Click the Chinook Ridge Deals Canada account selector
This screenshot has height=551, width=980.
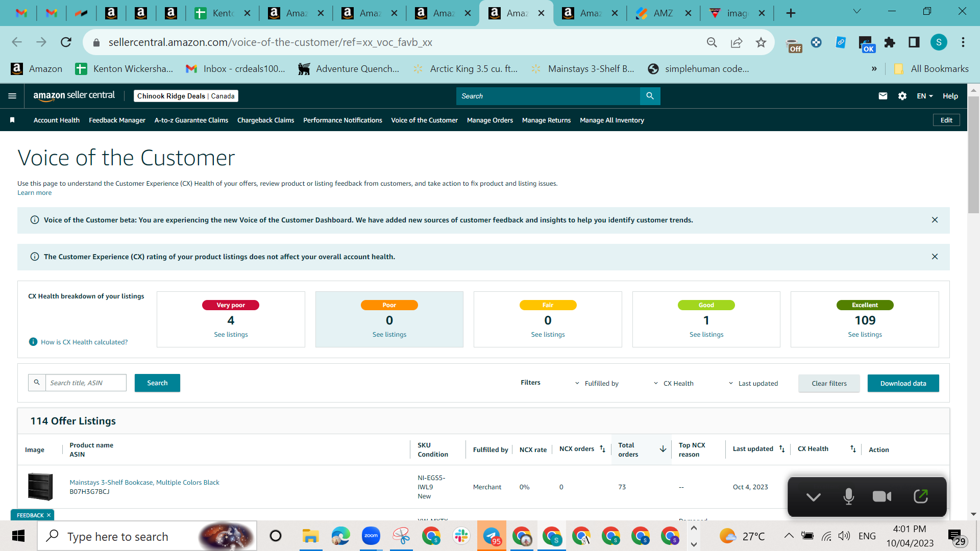(x=186, y=96)
